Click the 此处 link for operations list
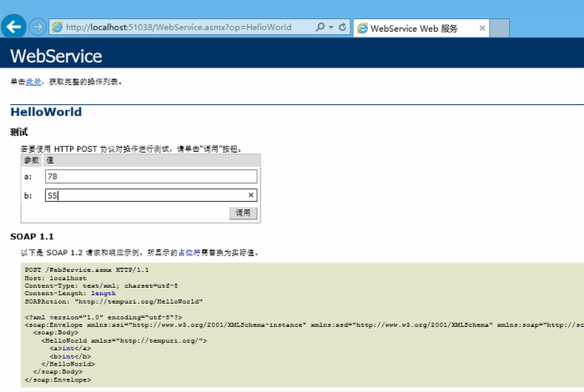584x392 pixels. pyautogui.click(x=33, y=82)
